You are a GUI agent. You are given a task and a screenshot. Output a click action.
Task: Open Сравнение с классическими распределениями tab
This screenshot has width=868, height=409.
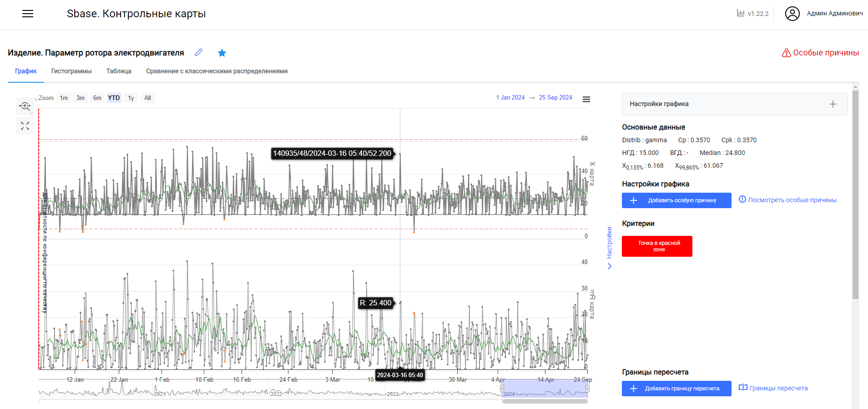point(217,71)
